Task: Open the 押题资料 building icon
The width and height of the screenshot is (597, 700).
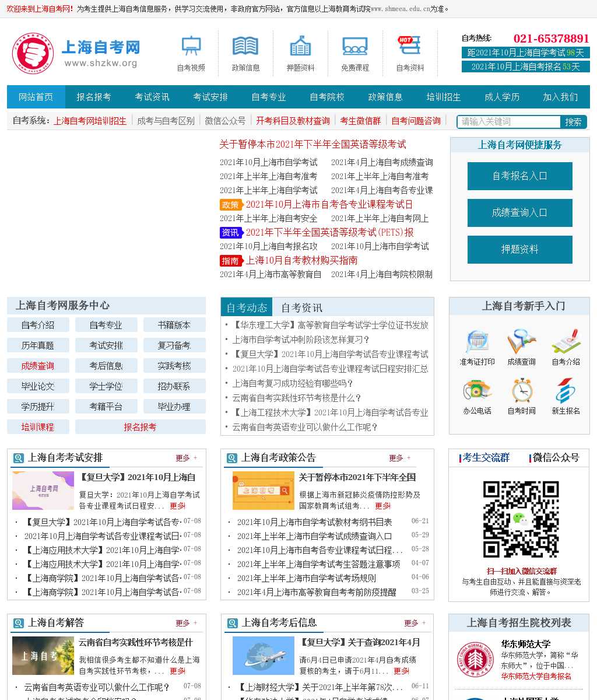Action: [x=300, y=46]
